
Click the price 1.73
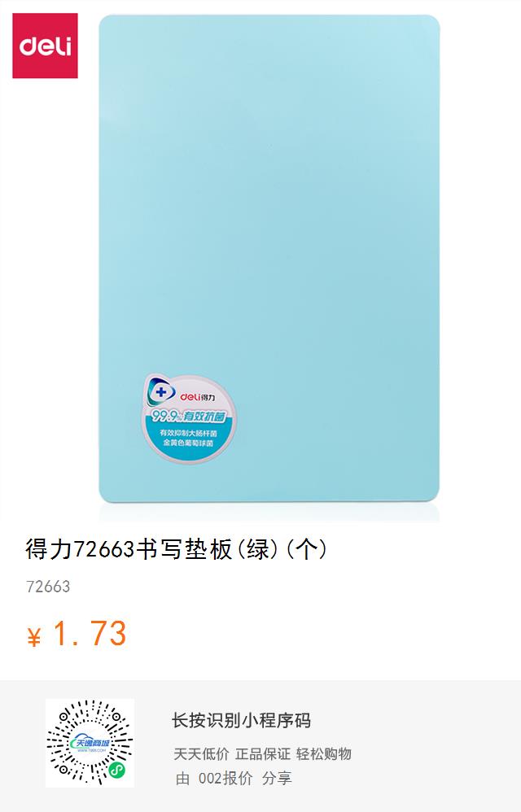point(90,633)
